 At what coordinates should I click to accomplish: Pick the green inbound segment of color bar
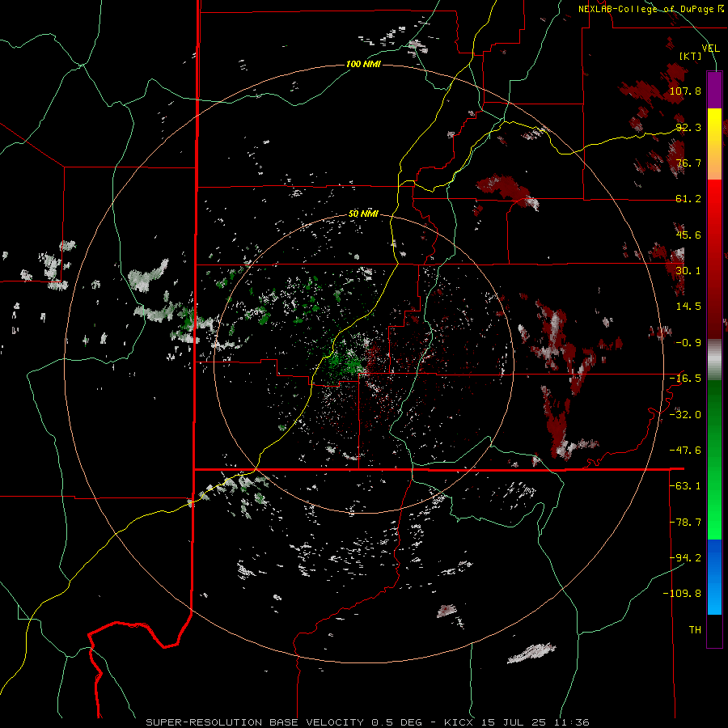[714, 459]
